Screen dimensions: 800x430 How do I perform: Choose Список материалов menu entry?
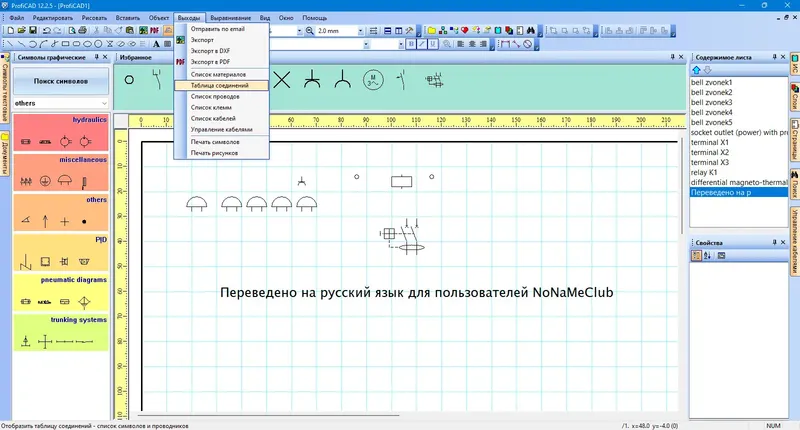[x=221, y=74]
